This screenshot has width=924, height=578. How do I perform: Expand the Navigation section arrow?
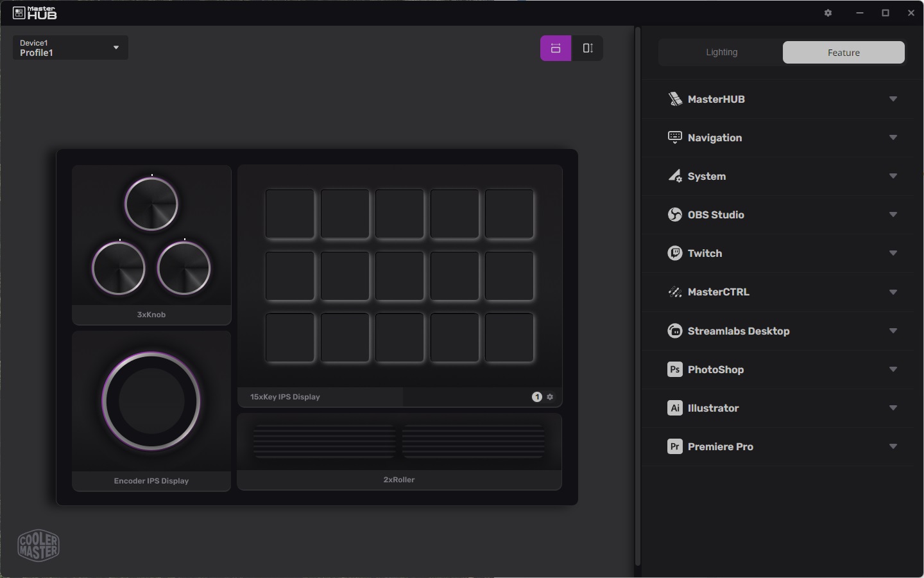tap(893, 137)
